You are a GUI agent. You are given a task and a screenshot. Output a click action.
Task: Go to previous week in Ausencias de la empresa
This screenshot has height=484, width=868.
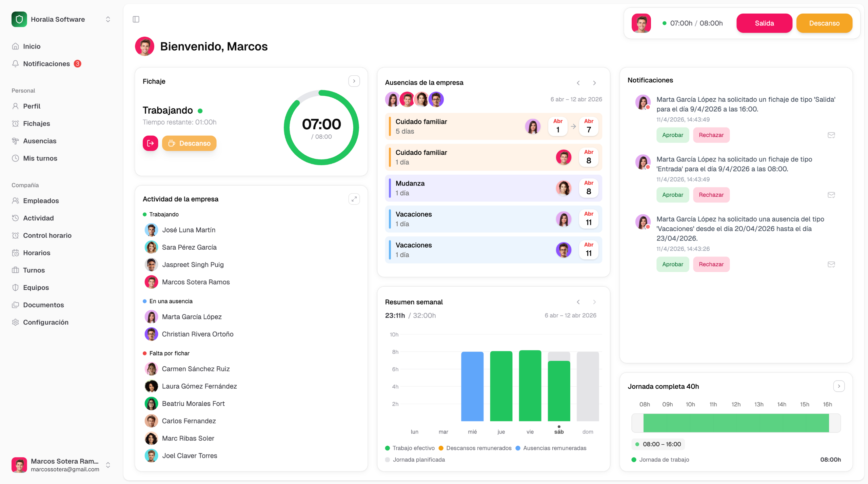point(578,83)
